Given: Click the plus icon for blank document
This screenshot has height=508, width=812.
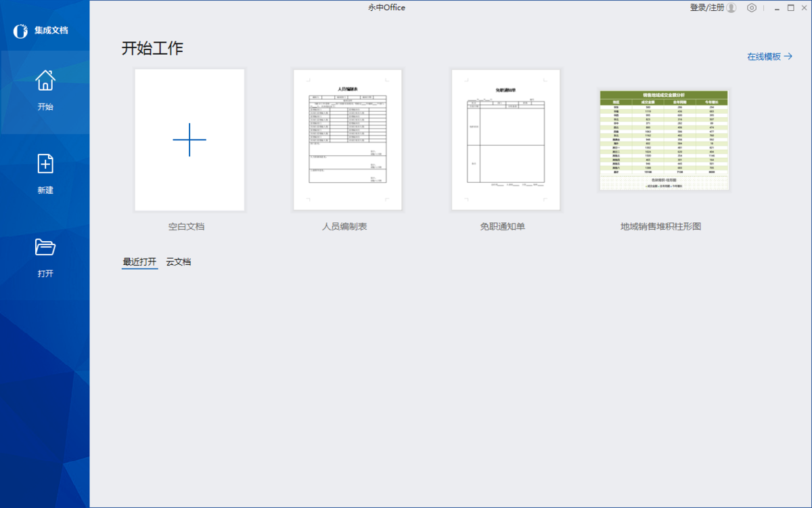Looking at the screenshot, I should pos(189,140).
